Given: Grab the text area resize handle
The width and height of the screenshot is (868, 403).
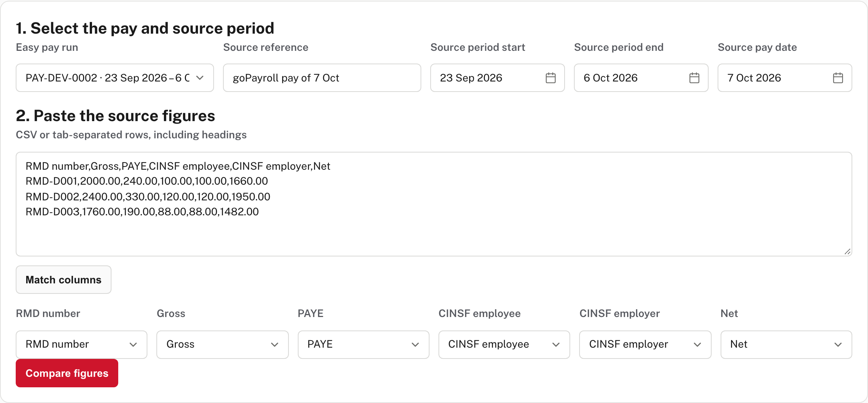Looking at the screenshot, I should tap(847, 252).
